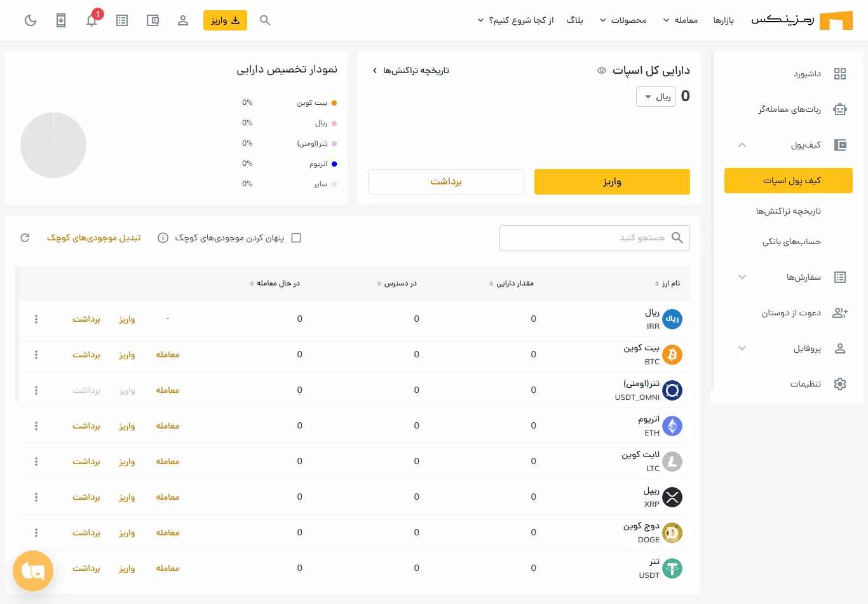The width and height of the screenshot is (868, 604).
Task: Click تبدیل موجودی‌های کوچک link
Action: pos(93,238)
